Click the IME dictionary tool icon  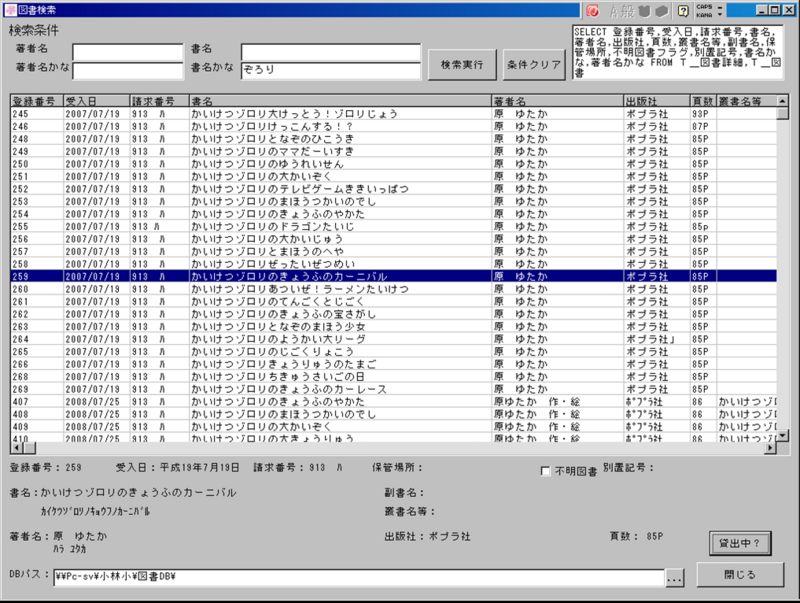(664, 10)
